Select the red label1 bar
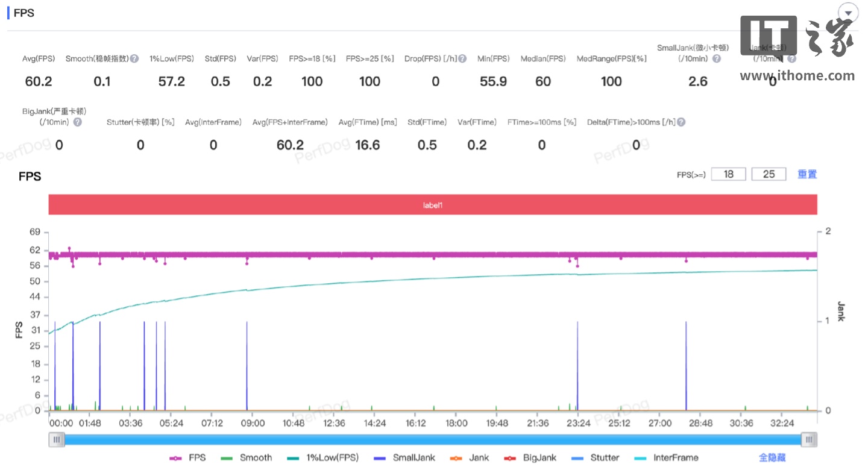The height and width of the screenshot is (467, 868). tap(433, 205)
